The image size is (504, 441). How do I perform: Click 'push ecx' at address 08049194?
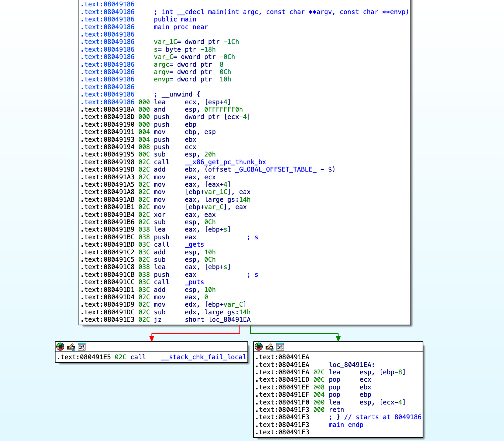(175, 147)
